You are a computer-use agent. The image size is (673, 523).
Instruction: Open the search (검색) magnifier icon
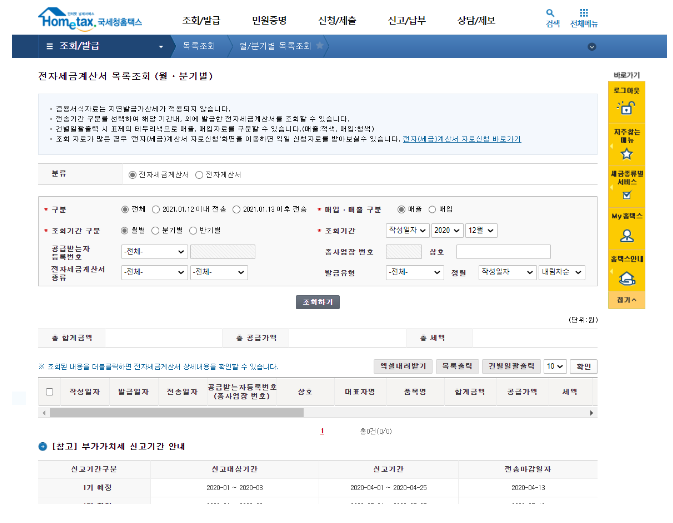(550, 13)
